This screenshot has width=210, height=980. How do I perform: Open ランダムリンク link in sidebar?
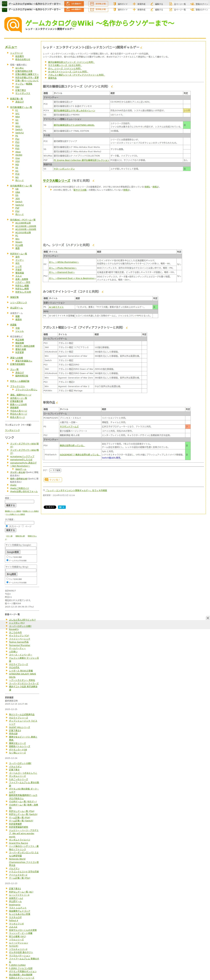coord(12,430)
